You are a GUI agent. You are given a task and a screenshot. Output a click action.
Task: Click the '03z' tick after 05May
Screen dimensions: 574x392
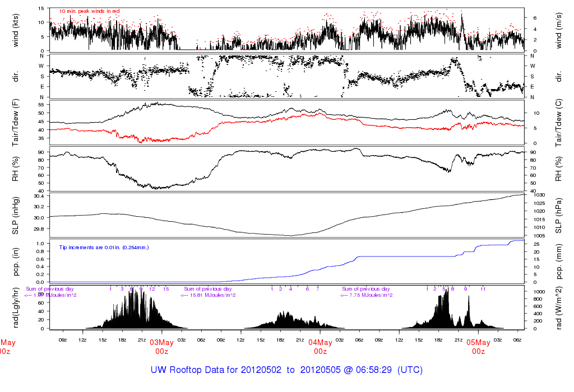[x=498, y=340]
